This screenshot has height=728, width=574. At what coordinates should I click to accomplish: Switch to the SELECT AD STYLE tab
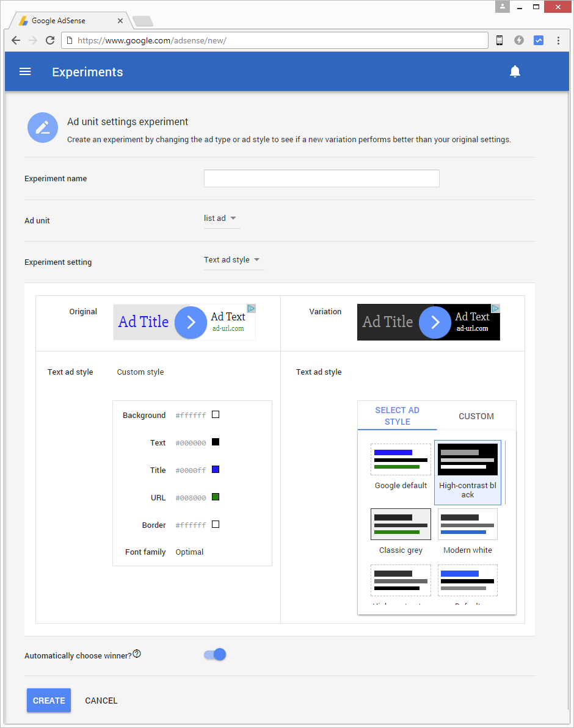pos(398,416)
